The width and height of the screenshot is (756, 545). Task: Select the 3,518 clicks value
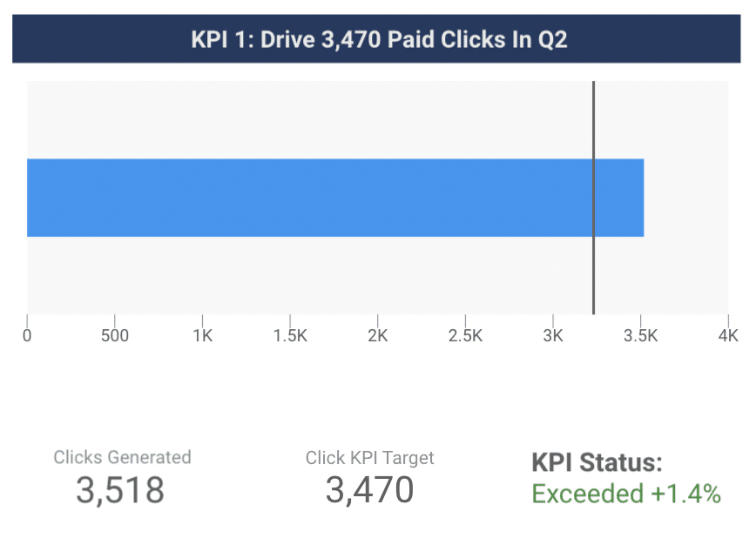(x=120, y=491)
